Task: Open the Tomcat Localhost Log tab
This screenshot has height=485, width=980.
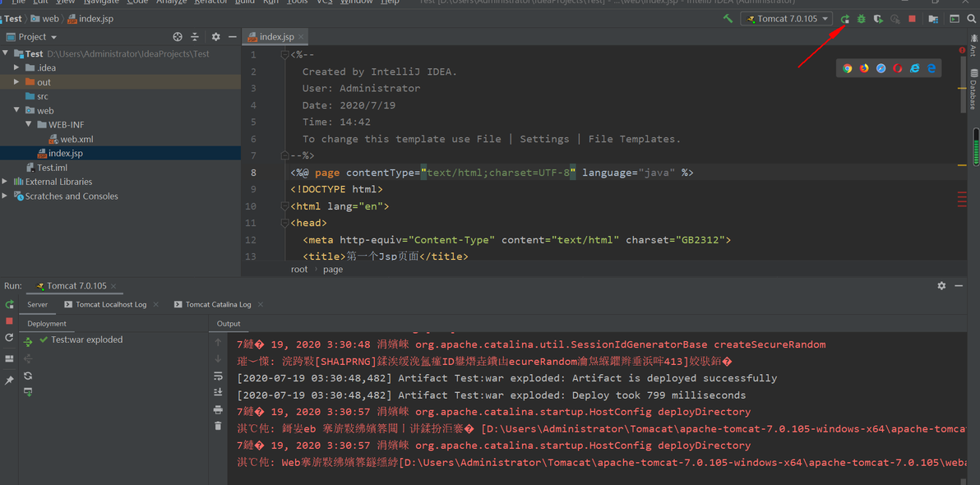Action: point(111,304)
